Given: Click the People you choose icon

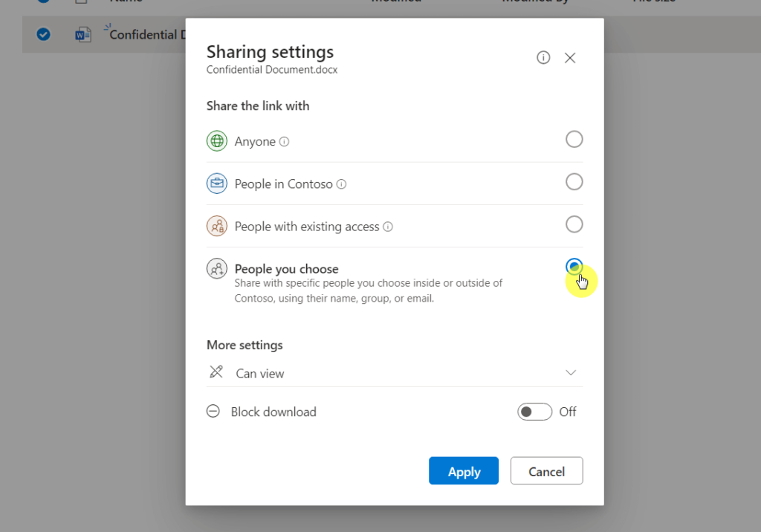Looking at the screenshot, I should [217, 268].
